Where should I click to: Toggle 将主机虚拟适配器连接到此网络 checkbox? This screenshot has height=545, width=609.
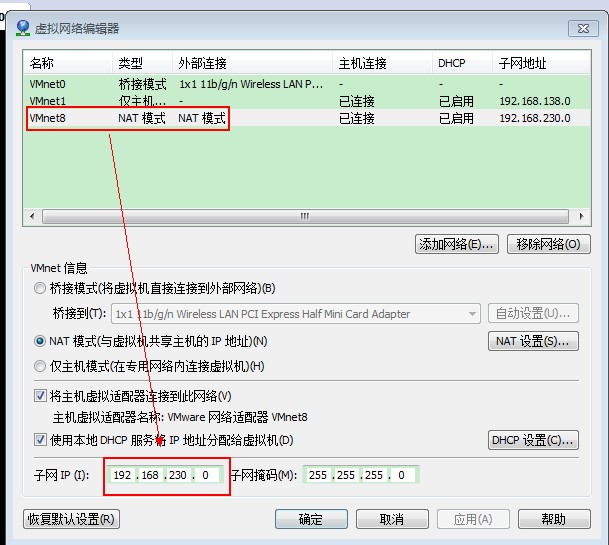[40, 396]
